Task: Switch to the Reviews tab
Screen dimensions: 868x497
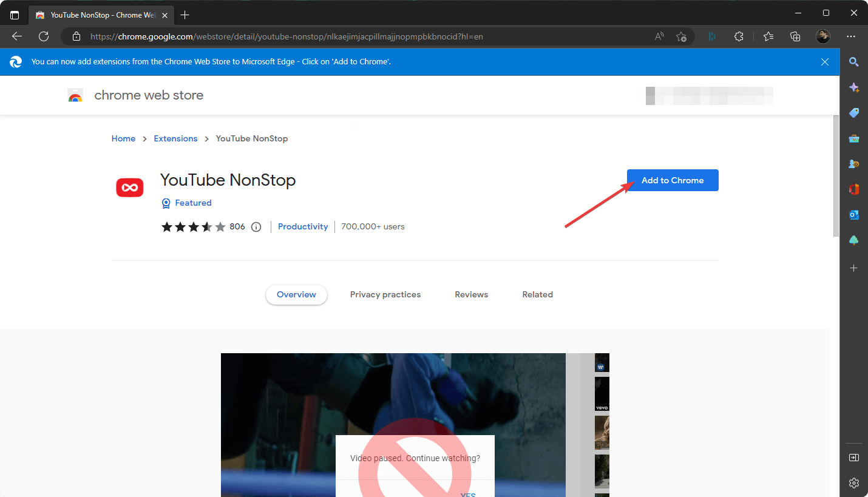Action: pos(472,294)
